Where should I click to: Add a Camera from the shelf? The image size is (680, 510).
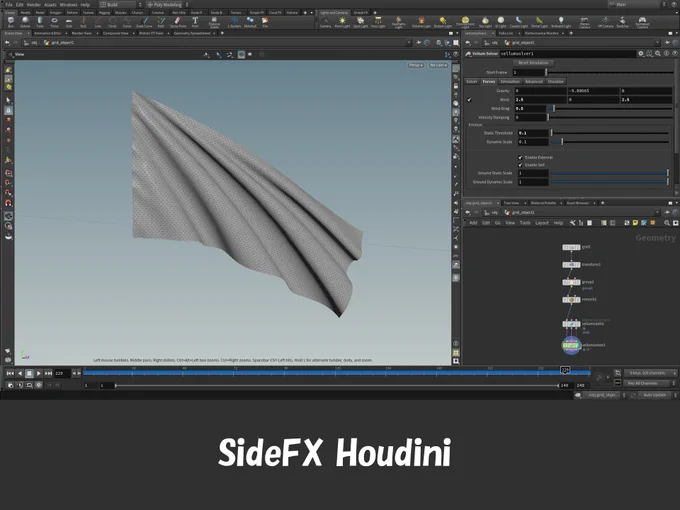tap(325, 22)
